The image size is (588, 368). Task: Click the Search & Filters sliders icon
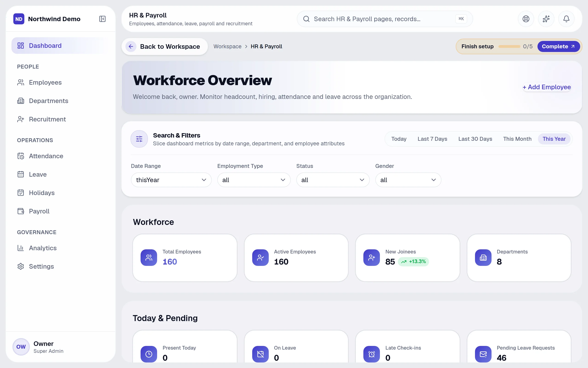pyautogui.click(x=139, y=139)
